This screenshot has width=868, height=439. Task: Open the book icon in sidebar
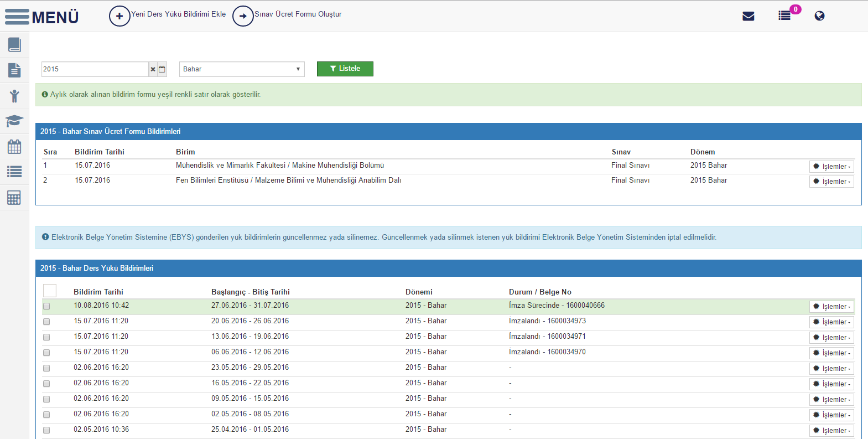[14, 45]
